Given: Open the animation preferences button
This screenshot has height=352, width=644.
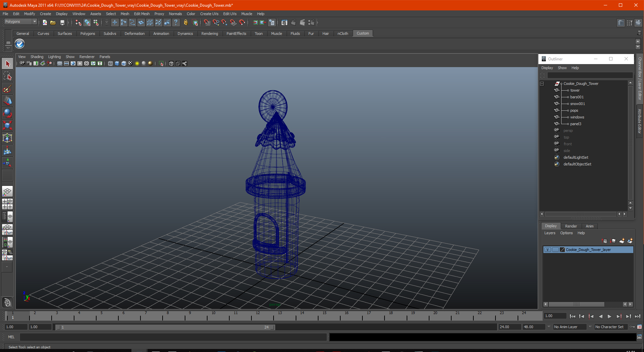Looking at the screenshot, I should coord(639,327).
